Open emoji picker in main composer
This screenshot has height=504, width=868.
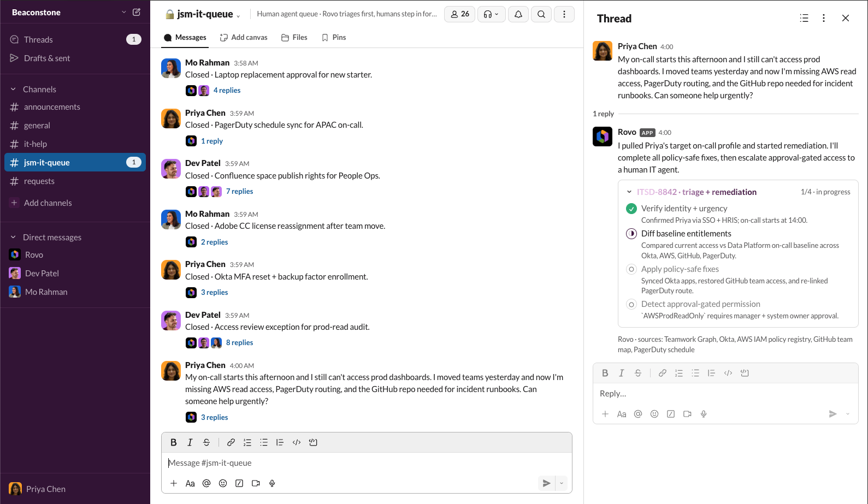coord(223,483)
